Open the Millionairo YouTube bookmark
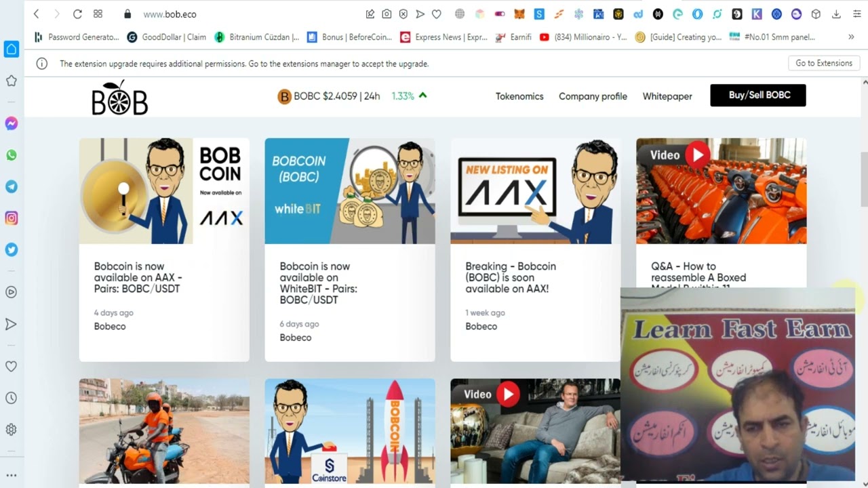 (x=583, y=37)
